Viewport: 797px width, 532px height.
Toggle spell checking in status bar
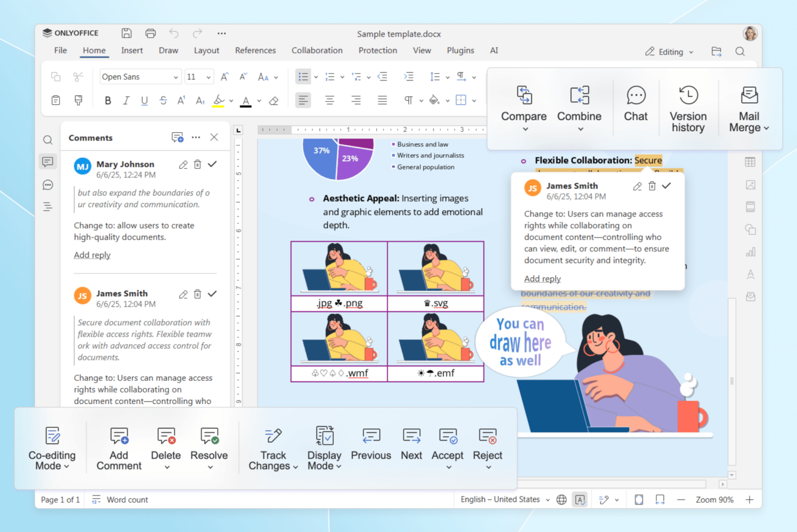click(580, 499)
